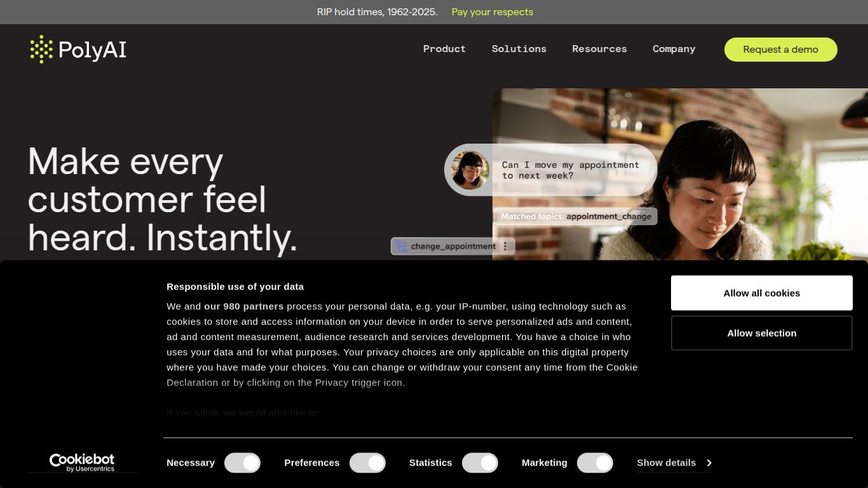This screenshot has height=488, width=868.
Task: Open the Product navigation menu
Action: pyautogui.click(x=444, y=49)
